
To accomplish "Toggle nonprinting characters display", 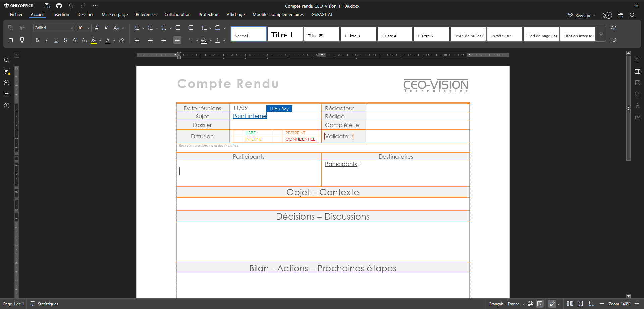I will (x=190, y=40).
